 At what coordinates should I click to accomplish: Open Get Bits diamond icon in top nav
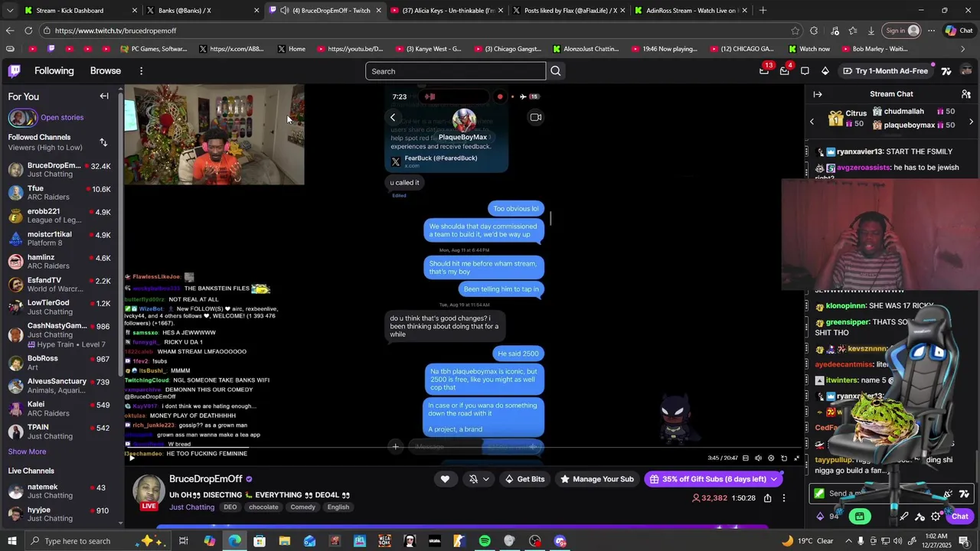(x=825, y=71)
